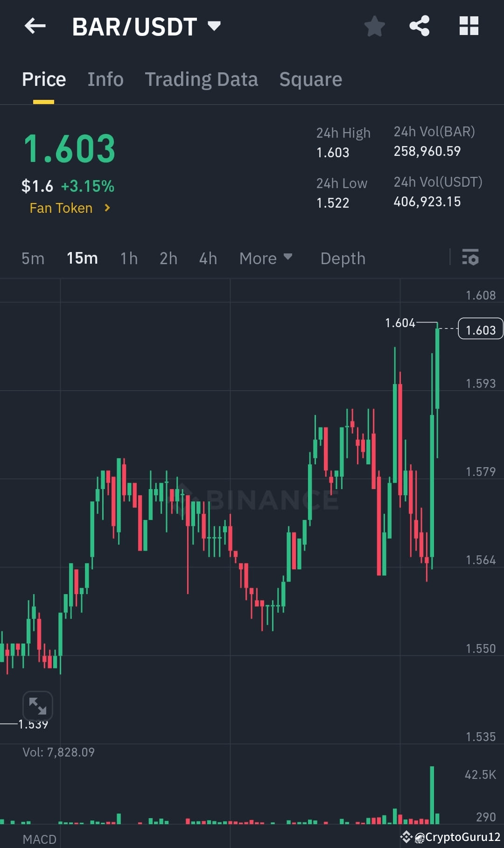This screenshot has width=504, height=848.
Task: Tap the back arrow to leave the chart
Action: click(x=35, y=26)
